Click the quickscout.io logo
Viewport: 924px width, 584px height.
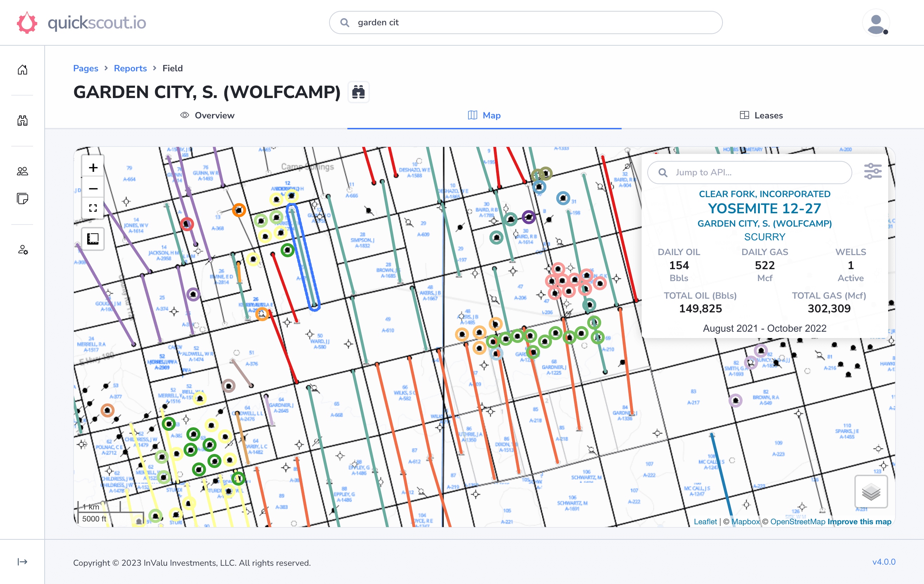pyautogui.click(x=81, y=22)
